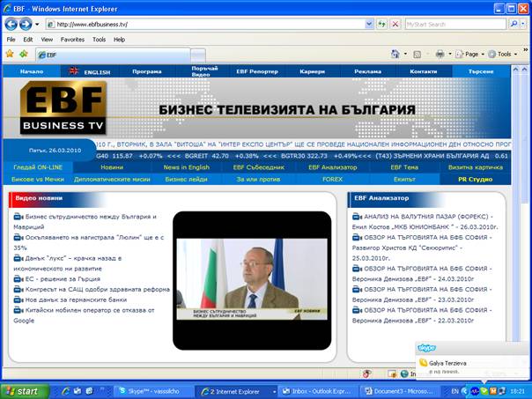Screen dimensions: 532x399
Task: Open Favorites Center star icon
Action: [10, 54]
